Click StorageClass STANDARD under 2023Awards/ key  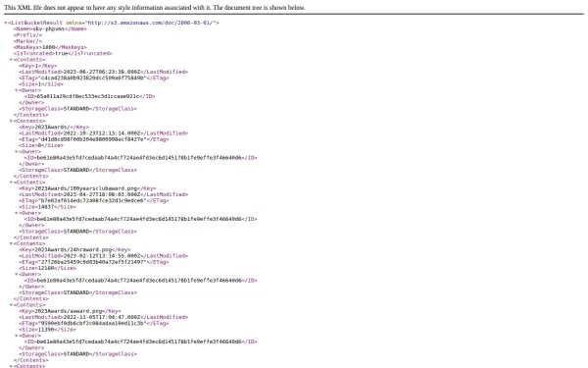click(76, 170)
